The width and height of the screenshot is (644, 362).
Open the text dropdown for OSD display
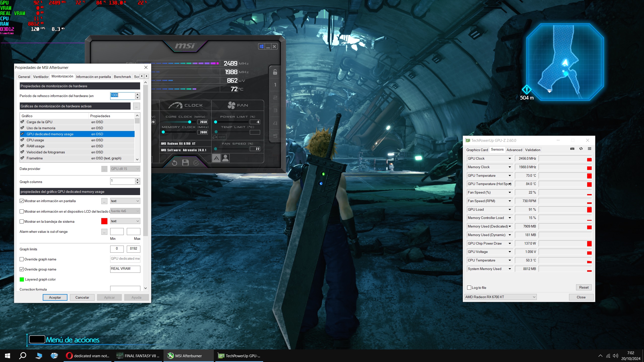[125, 201]
